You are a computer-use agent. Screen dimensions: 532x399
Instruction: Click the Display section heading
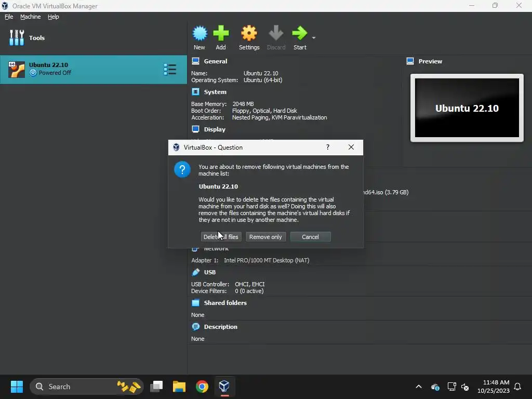pyautogui.click(x=215, y=129)
